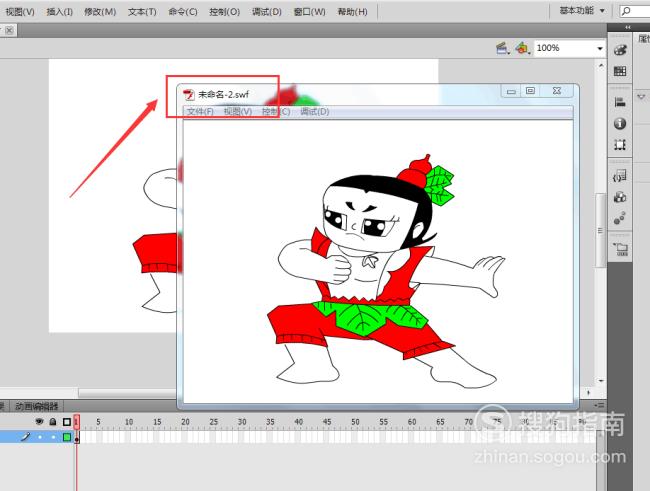Image resolution: width=650 pixels, height=491 pixels.
Task: Toggle the layer's lock dot
Action: coord(53,437)
